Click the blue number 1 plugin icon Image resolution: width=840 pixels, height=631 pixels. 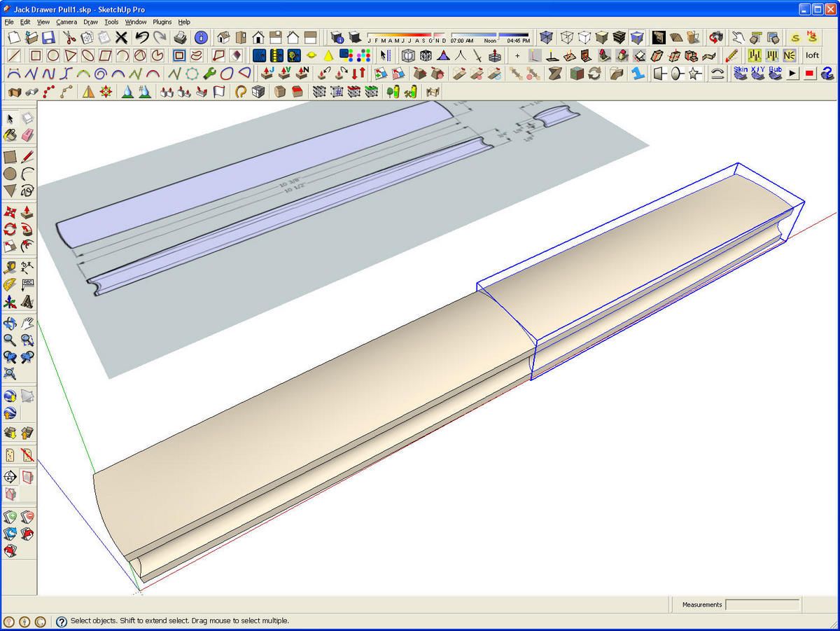pos(638,73)
